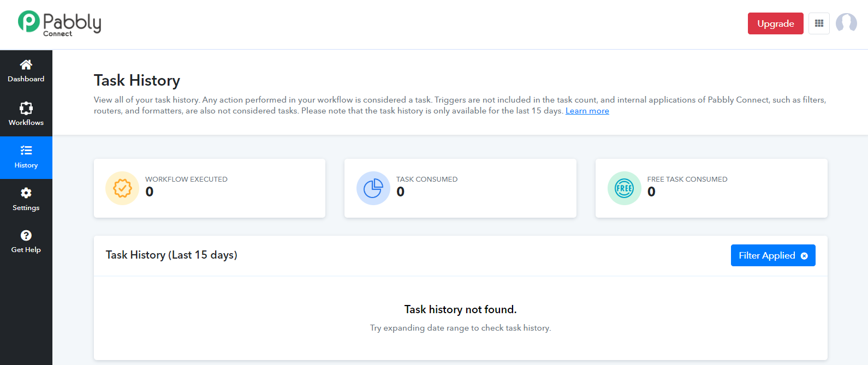Image resolution: width=868 pixels, height=365 pixels.
Task: Click the Task Consumed pie icon
Action: [x=373, y=188]
